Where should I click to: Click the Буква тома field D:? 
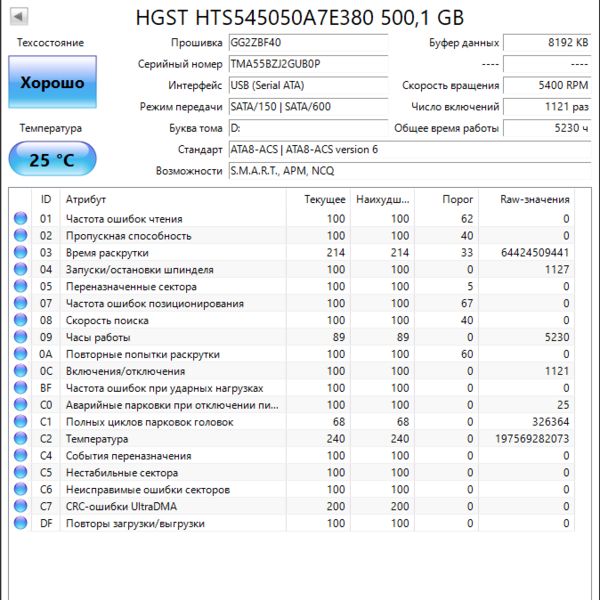[x=308, y=128]
